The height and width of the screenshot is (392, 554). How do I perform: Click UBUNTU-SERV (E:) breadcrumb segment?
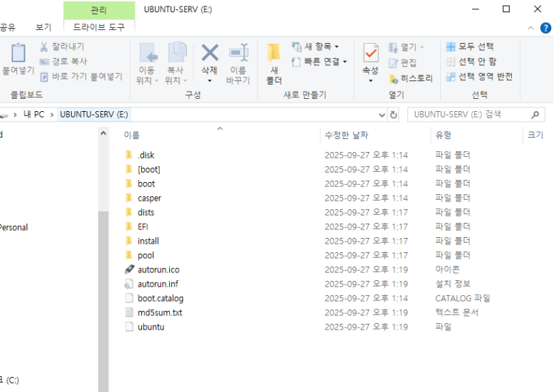pyautogui.click(x=94, y=115)
